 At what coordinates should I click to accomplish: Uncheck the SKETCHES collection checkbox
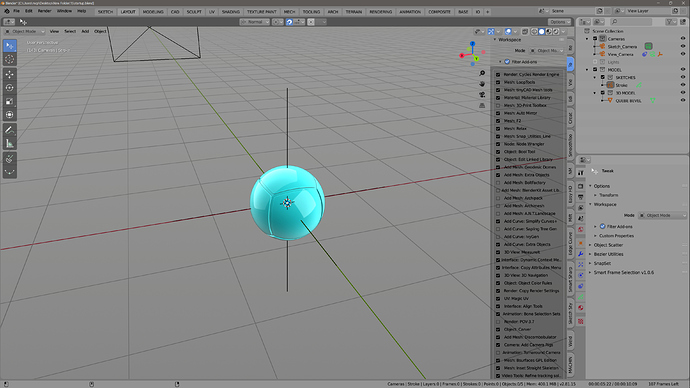click(603, 77)
